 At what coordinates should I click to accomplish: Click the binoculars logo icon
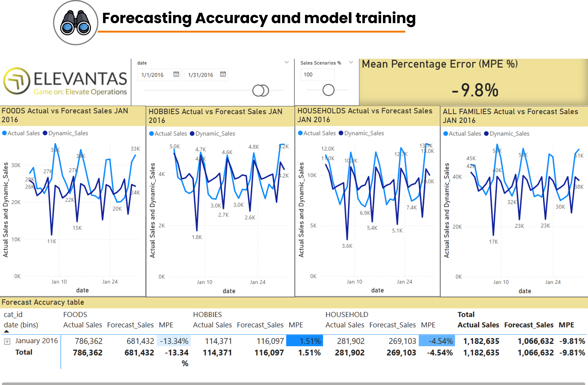(76, 23)
